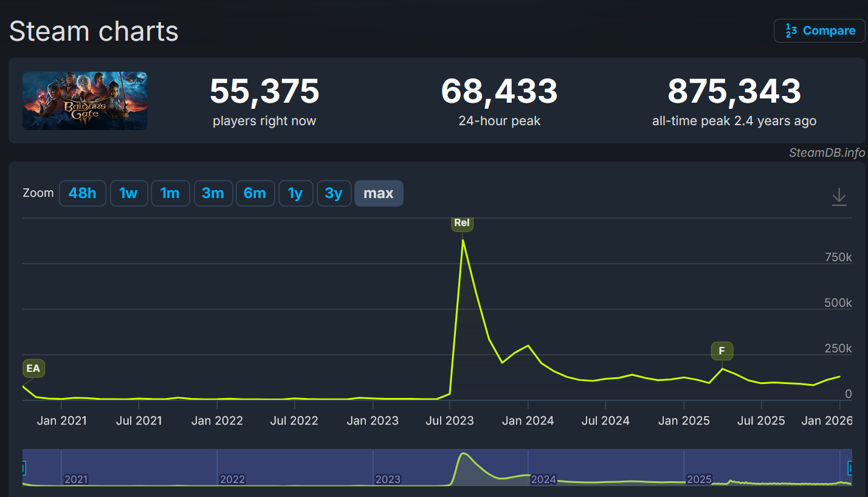Click the Steam charts heading
This screenshot has width=868, height=497.
94,31
